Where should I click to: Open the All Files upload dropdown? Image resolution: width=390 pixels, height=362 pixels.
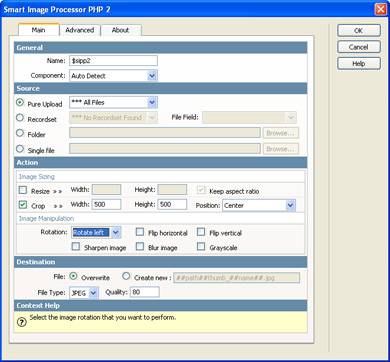(113, 102)
